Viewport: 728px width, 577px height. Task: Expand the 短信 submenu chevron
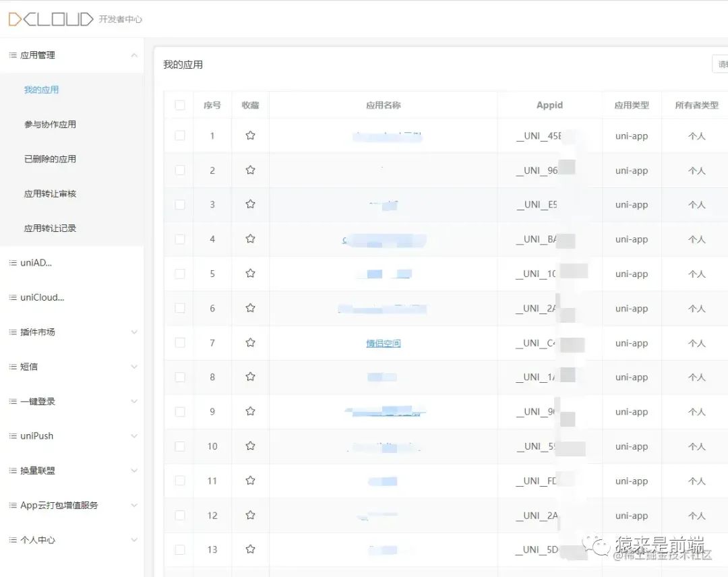pyautogui.click(x=134, y=367)
